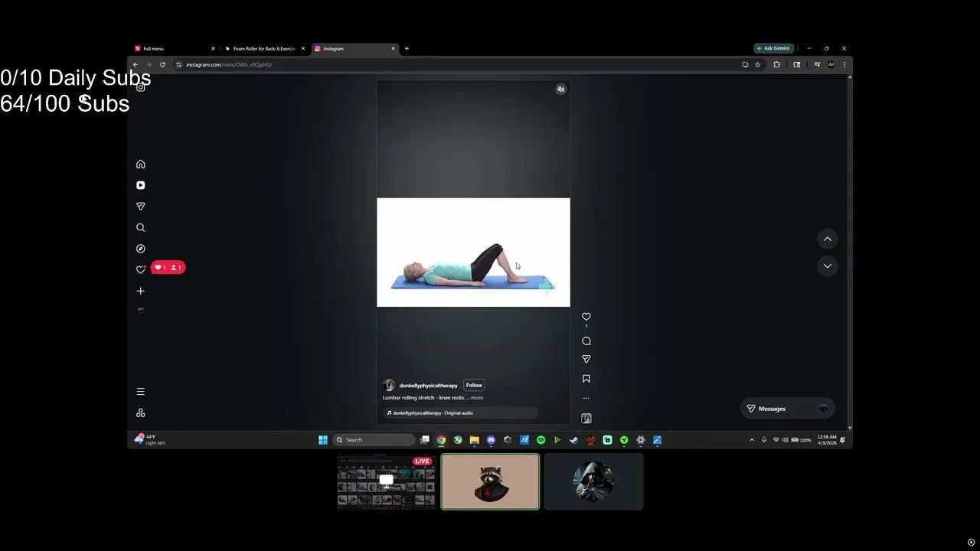Open File Explorer from the taskbar
Viewport: 980px width, 551px height.
(474, 440)
